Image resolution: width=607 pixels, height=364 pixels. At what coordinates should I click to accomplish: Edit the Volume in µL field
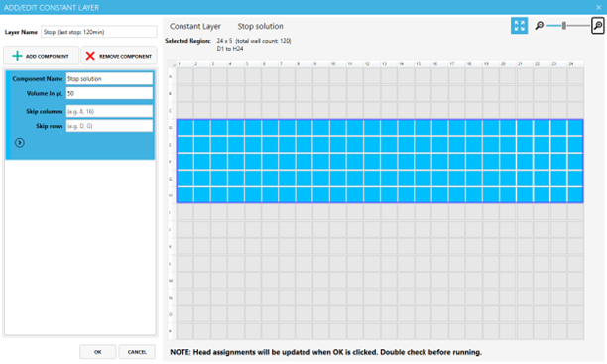[109, 93]
